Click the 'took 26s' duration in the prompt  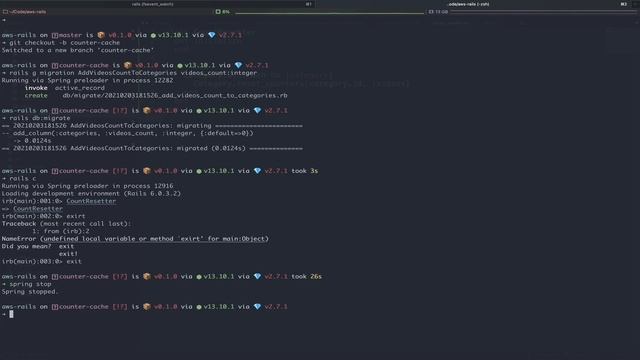point(307,277)
